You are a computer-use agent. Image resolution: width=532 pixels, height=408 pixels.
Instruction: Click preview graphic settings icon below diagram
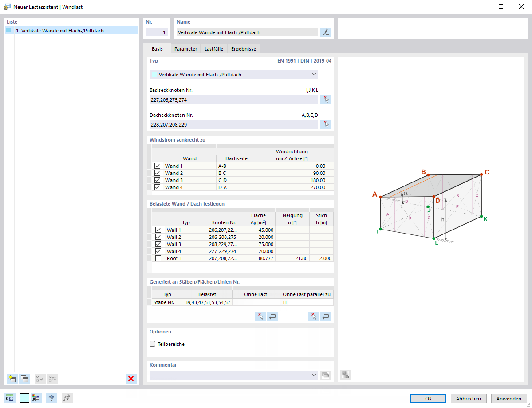tap(346, 375)
